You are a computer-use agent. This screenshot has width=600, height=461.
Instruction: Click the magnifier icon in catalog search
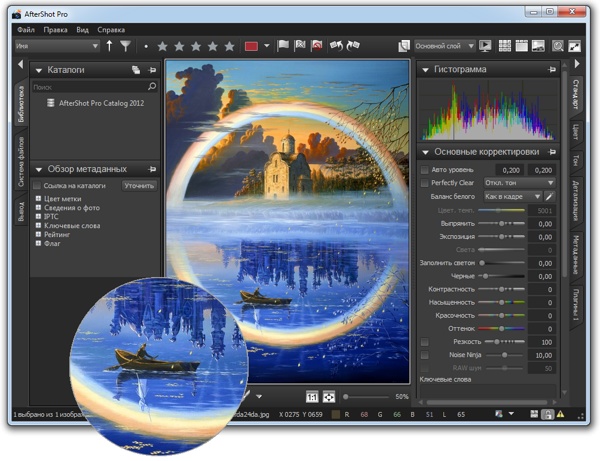pos(152,88)
